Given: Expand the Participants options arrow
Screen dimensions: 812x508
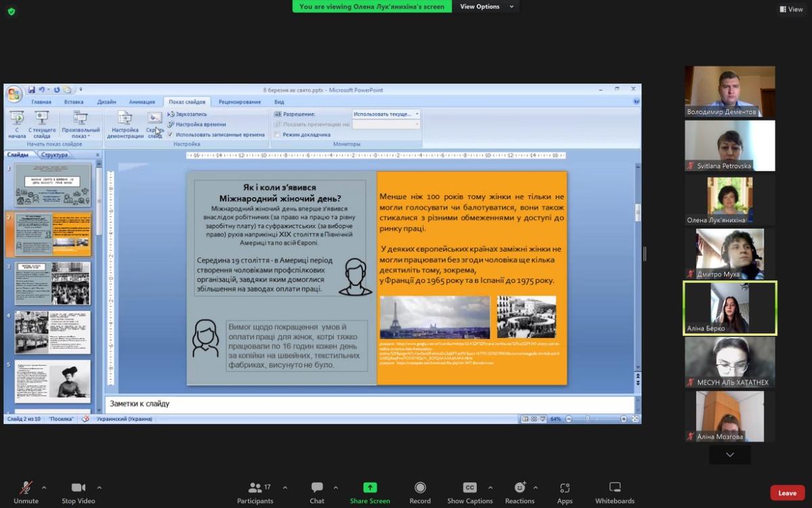Looking at the screenshot, I should coord(285,488).
